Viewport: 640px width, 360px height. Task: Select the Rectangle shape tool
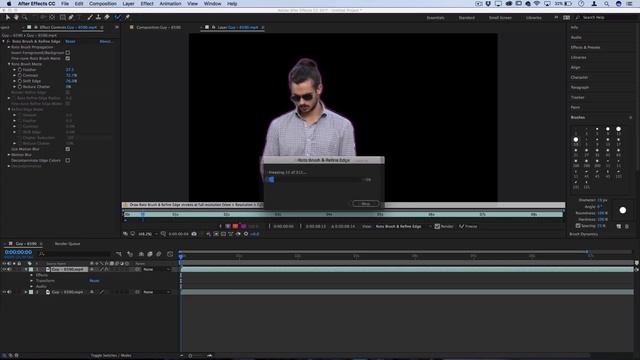[62, 17]
